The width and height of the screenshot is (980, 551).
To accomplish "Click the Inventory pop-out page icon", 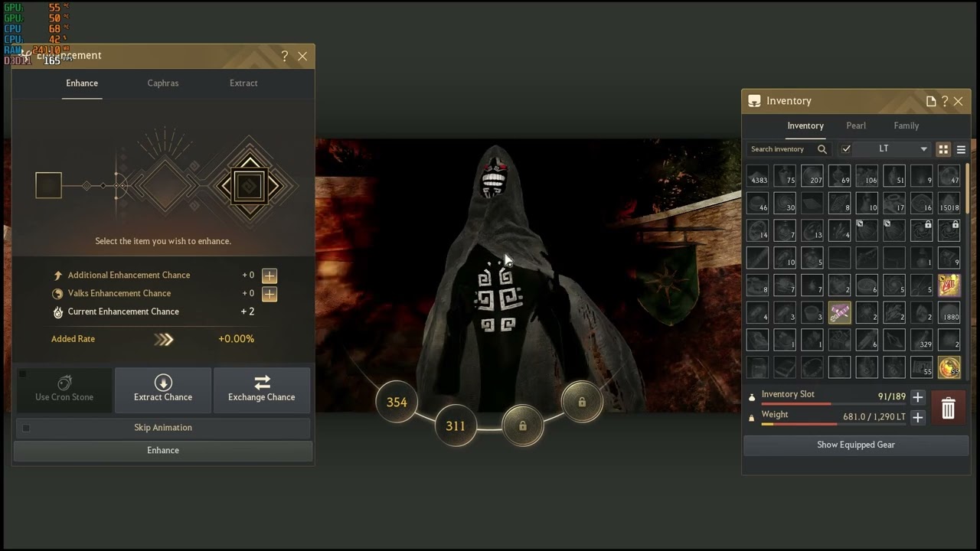I will 931,101.
